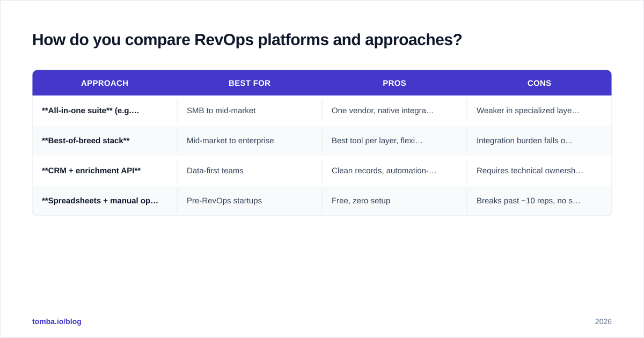Select the CRM + enrichment API cell

click(105, 171)
